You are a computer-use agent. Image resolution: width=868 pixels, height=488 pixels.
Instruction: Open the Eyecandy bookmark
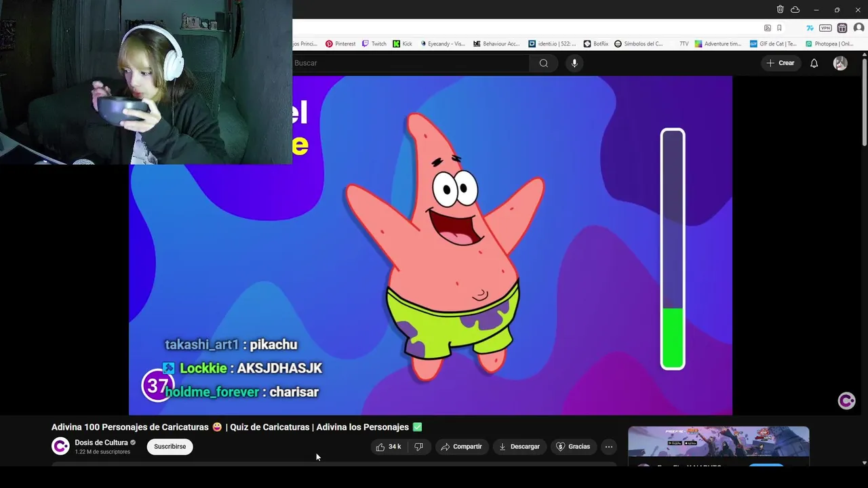[x=442, y=44]
